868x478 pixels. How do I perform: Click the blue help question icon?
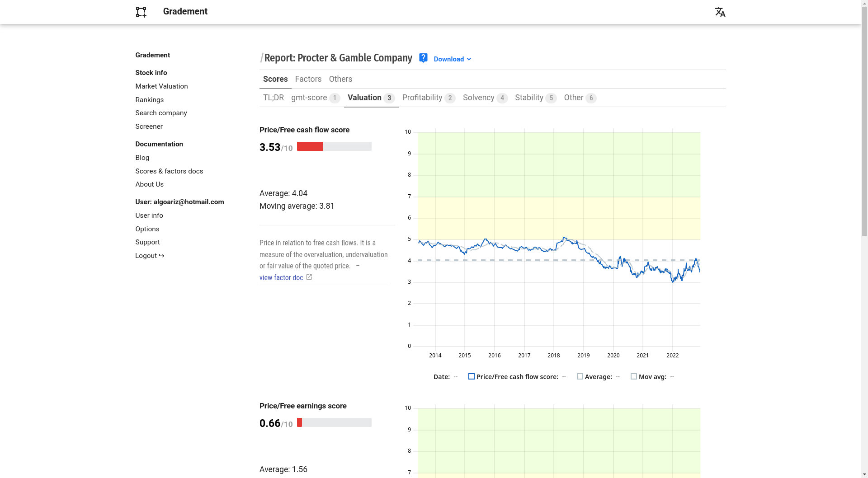pos(423,58)
